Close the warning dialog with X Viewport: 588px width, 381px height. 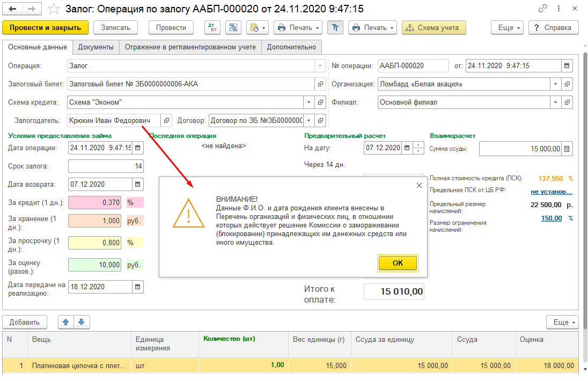pos(419,185)
